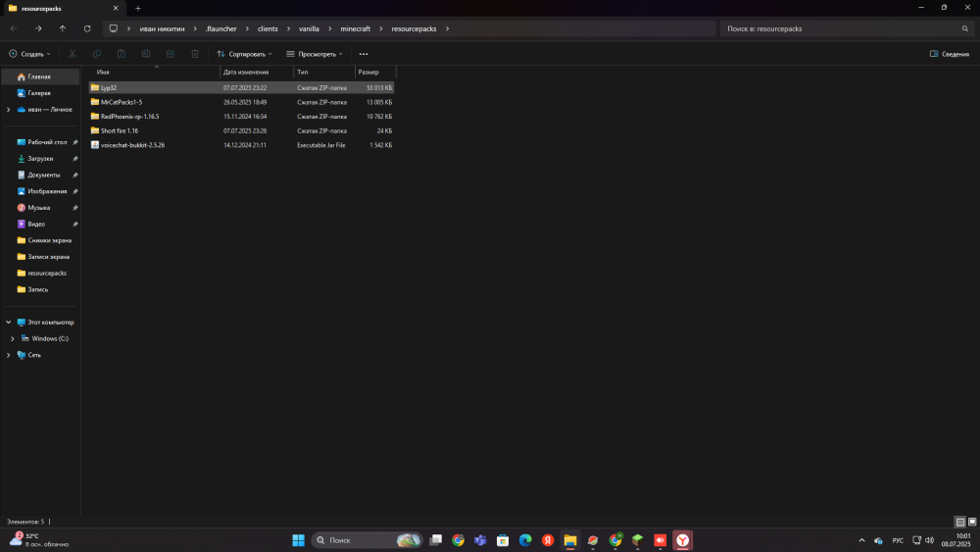The height and width of the screenshot is (552, 980).
Task: Navigate up one folder level
Action: [63, 28]
